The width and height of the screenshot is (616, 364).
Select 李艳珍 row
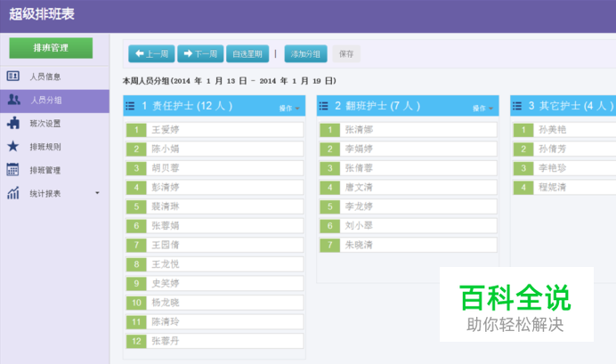[564, 168]
